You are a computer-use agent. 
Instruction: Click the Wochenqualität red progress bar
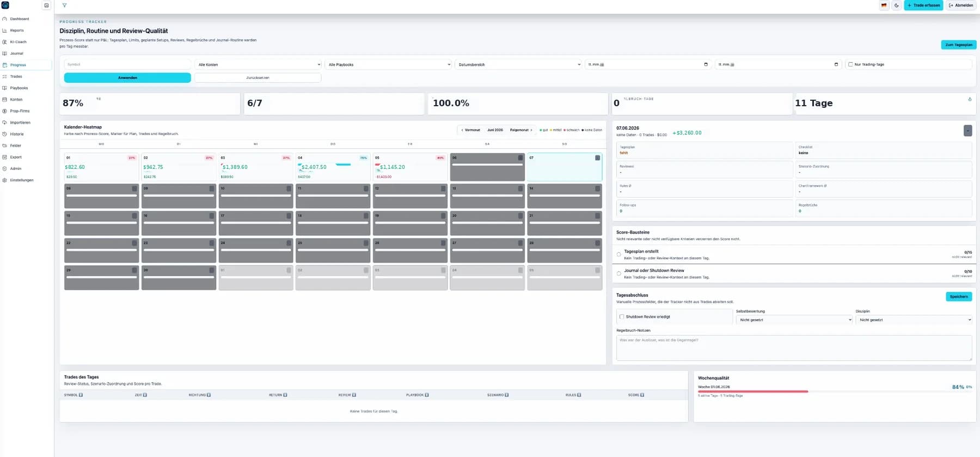(x=753, y=391)
